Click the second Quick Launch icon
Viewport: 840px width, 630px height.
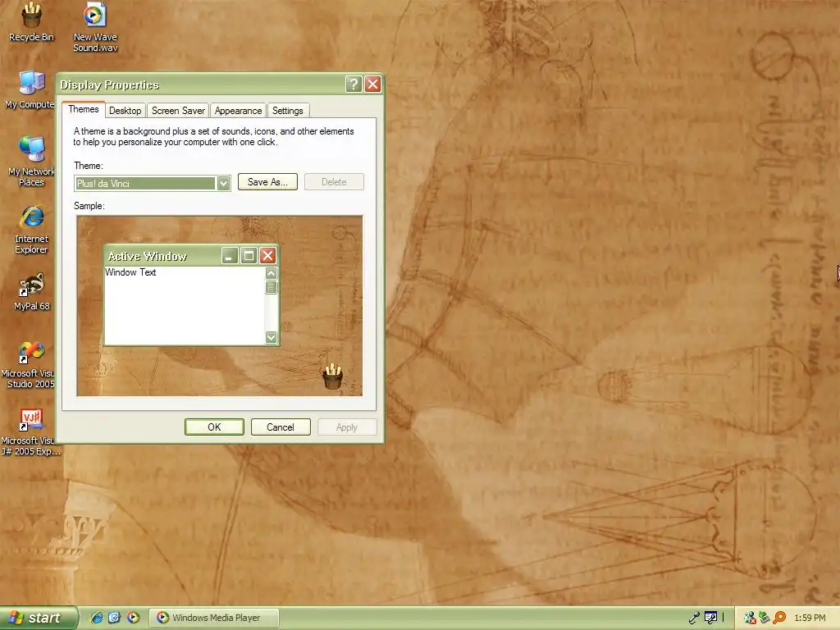115,618
